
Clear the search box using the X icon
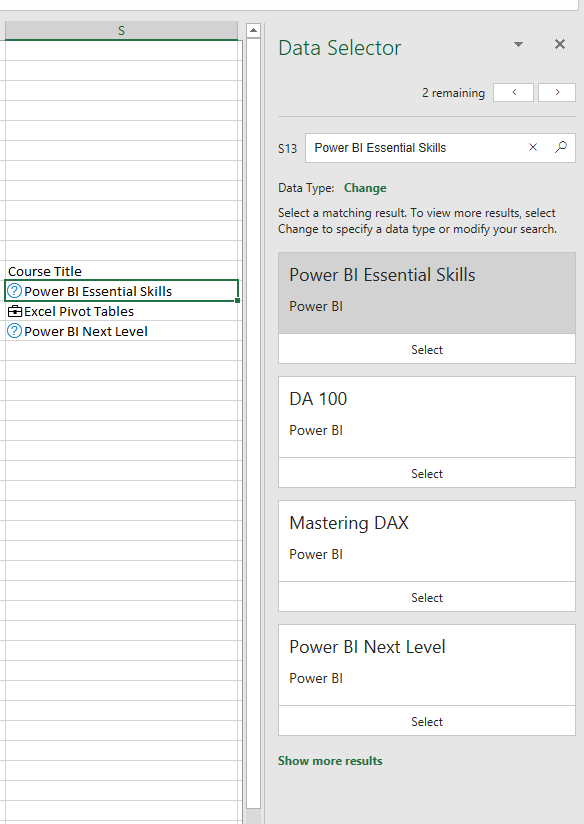533,147
